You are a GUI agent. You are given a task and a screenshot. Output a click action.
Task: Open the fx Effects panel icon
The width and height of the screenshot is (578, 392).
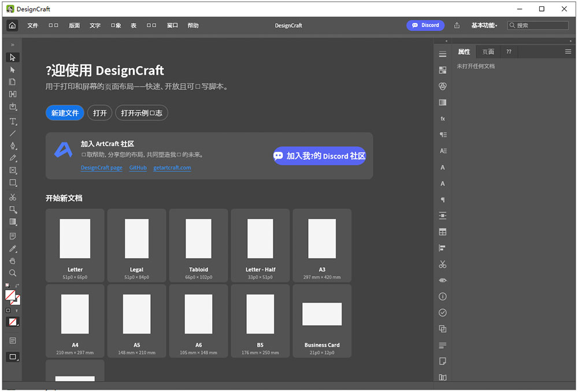point(443,118)
